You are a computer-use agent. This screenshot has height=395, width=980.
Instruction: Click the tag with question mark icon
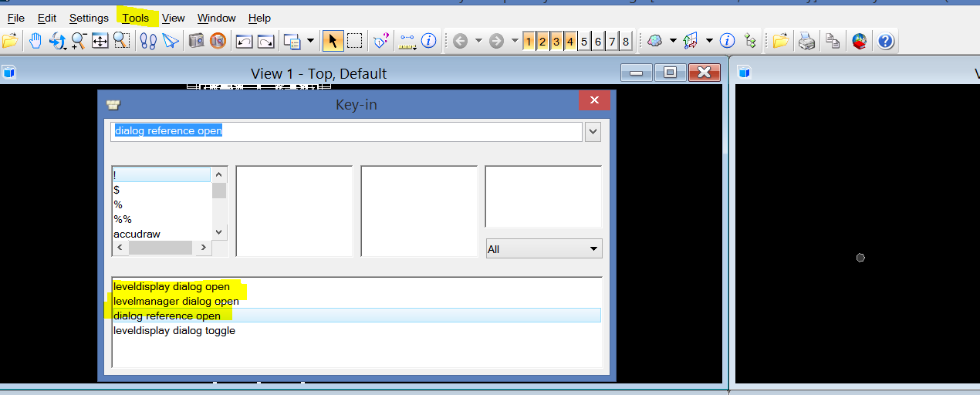(381, 41)
